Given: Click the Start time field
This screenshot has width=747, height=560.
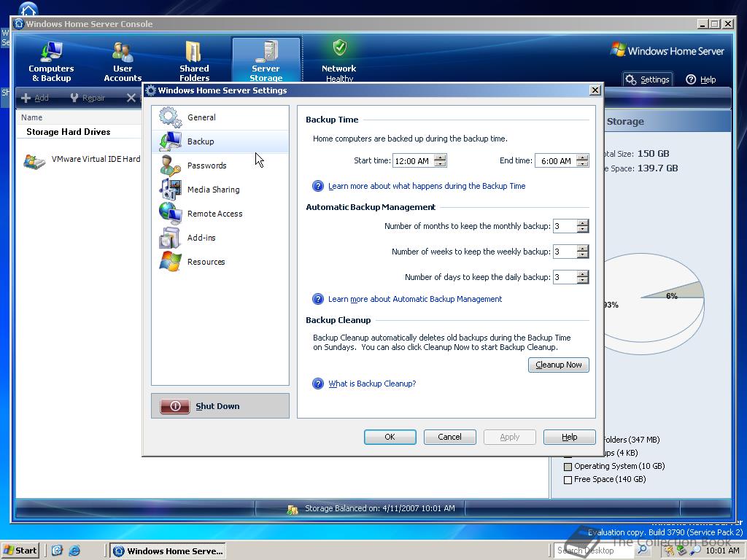Looking at the screenshot, I should [414, 161].
